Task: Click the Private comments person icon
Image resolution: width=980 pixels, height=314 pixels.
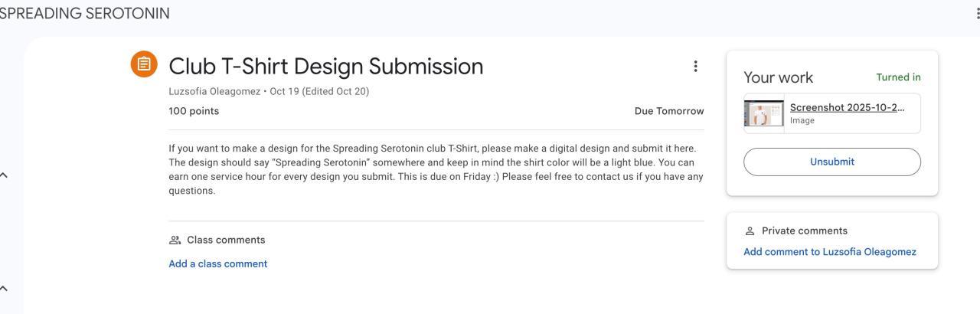Action: tap(750, 231)
